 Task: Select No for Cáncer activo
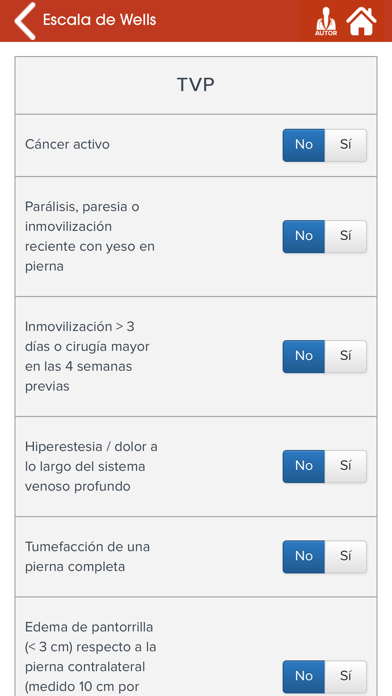pos(304,145)
